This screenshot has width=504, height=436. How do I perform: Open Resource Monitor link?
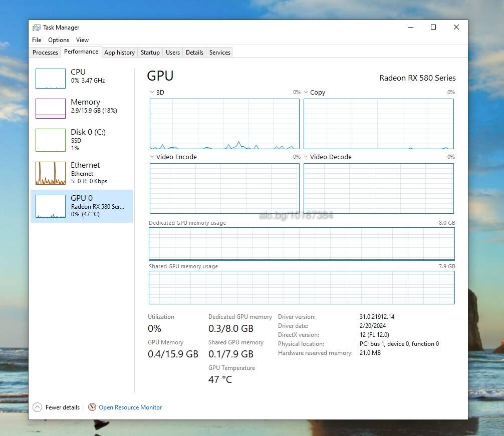130,407
